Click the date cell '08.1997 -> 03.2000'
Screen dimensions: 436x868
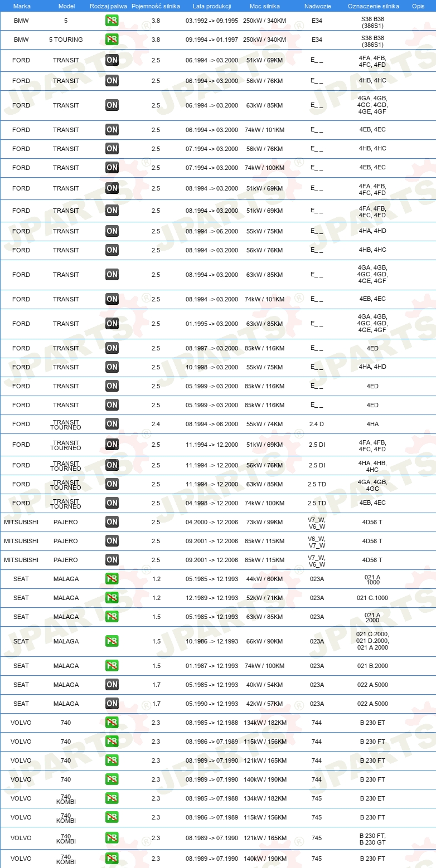coord(212,348)
